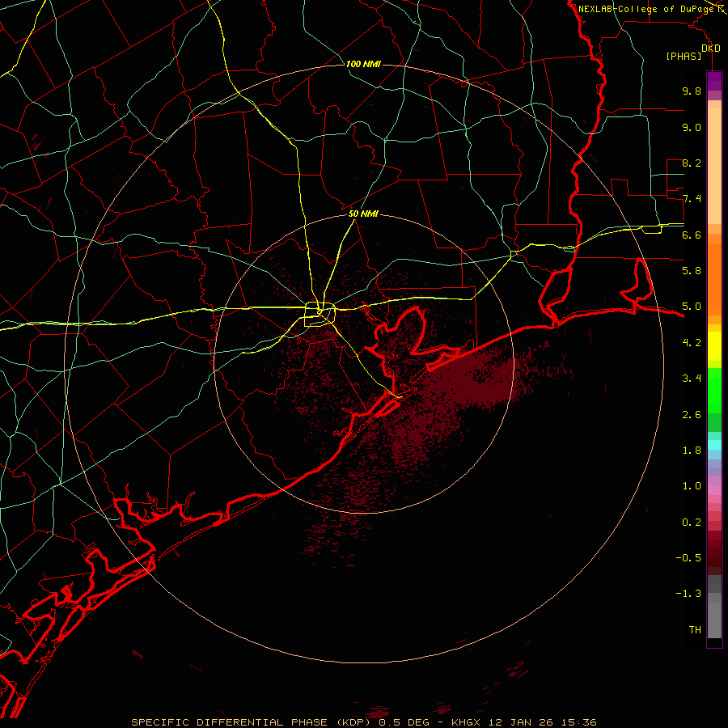This screenshot has width=728, height=728.
Task: Click the pink color bar band
Action: click(714, 490)
